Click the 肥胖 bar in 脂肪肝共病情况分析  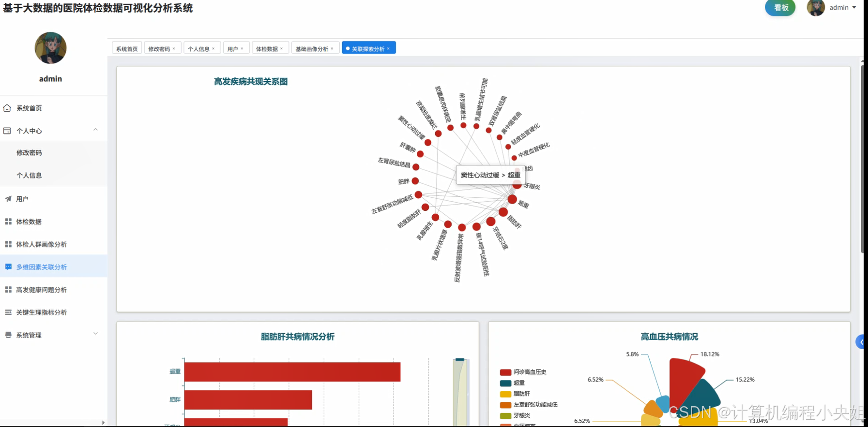[x=248, y=399]
